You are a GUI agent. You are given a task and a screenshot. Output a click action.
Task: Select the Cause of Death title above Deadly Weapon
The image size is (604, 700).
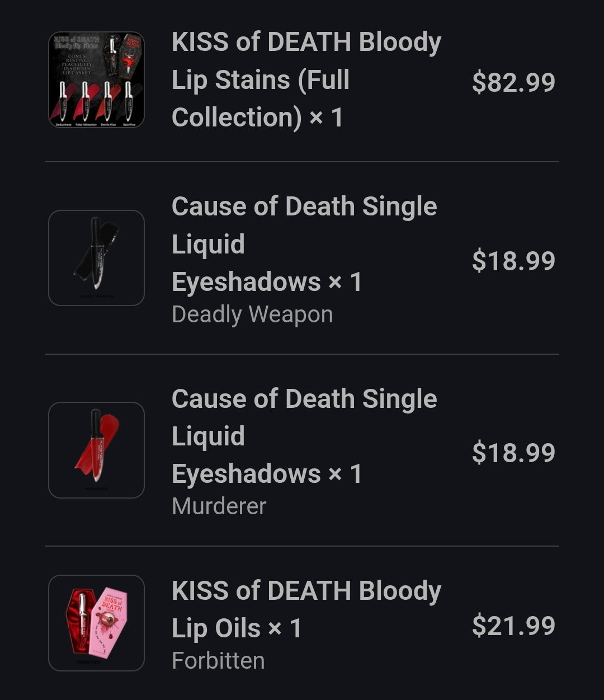pyautogui.click(x=304, y=244)
